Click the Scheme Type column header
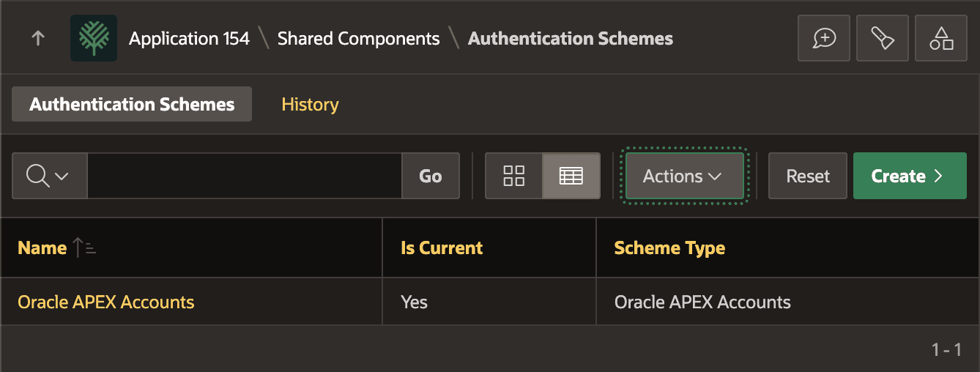This screenshot has height=372, width=980. tap(669, 248)
